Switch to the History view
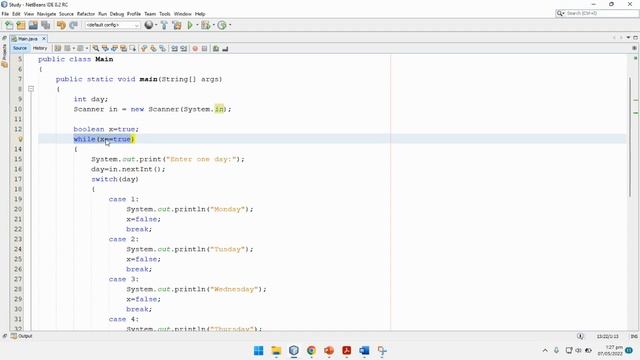The width and height of the screenshot is (640, 360). point(40,48)
